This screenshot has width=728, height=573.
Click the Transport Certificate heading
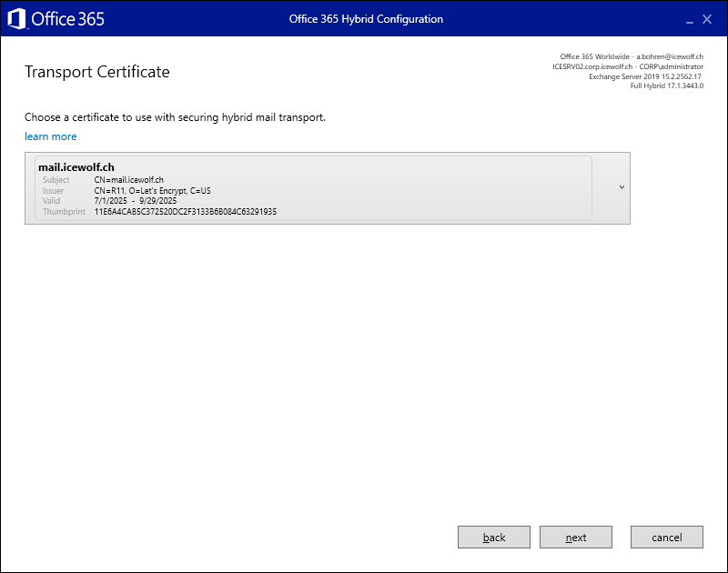coord(97,72)
